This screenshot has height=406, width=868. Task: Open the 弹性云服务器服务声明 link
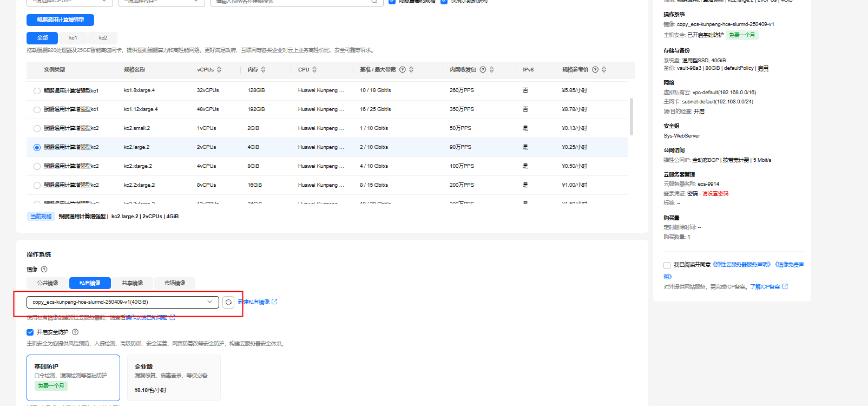tap(742, 265)
